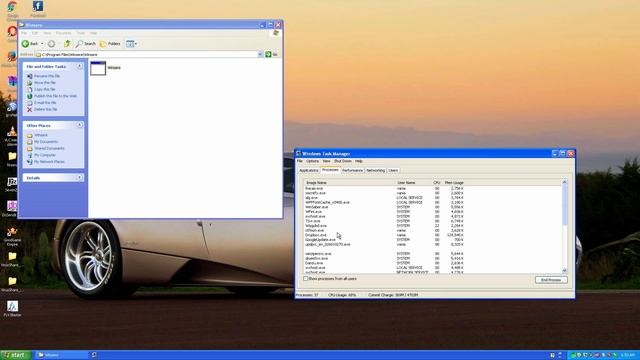Click the End Process button
640x360 pixels.
pos(551,280)
